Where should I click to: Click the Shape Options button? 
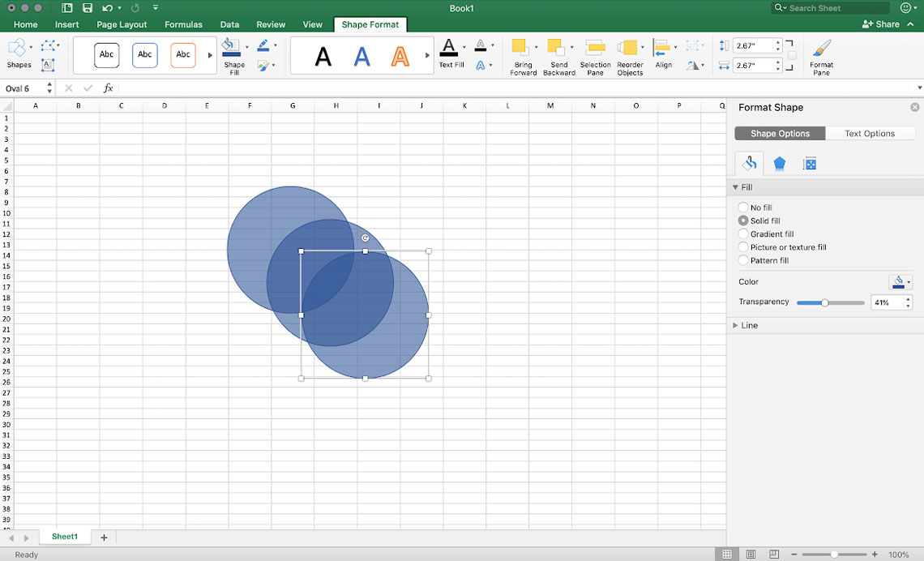pos(779,133)
